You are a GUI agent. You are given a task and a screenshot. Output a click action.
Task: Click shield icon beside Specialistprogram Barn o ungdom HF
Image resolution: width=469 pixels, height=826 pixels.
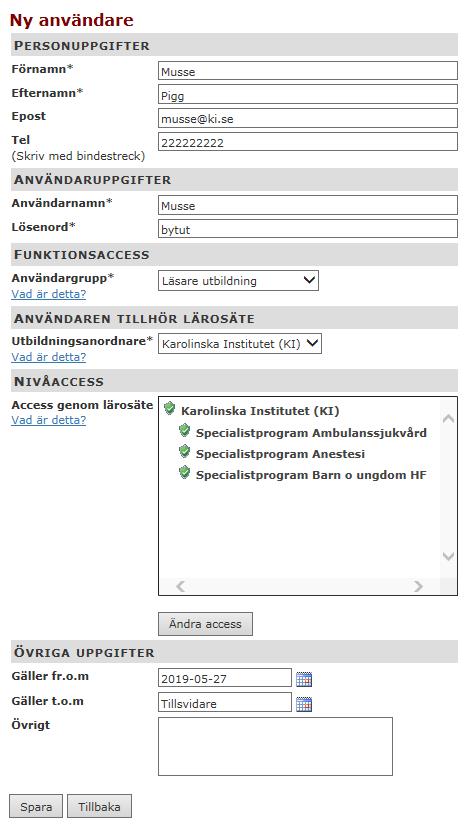coord(184,473)
